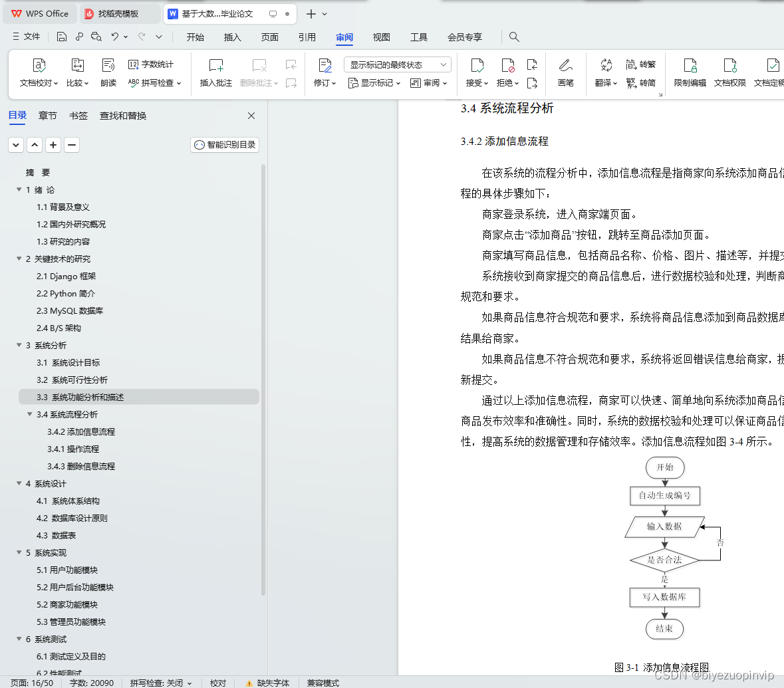Click the collapse-levels up arrow button

point(35,145)
